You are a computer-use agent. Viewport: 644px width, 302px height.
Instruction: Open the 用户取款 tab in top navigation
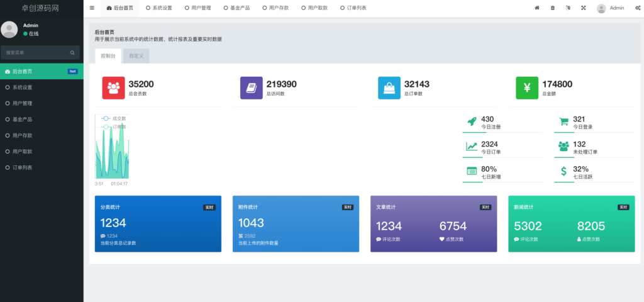pos(314,8)
